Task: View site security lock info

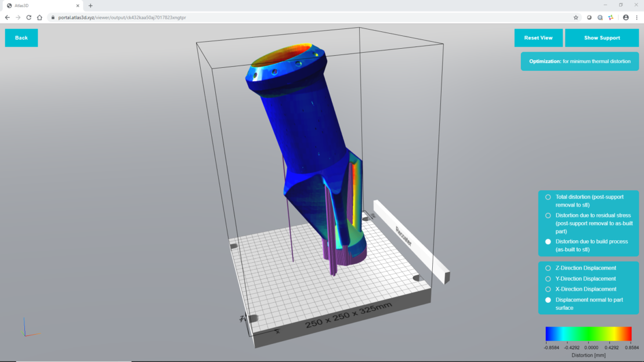Action: pos(52,17)
